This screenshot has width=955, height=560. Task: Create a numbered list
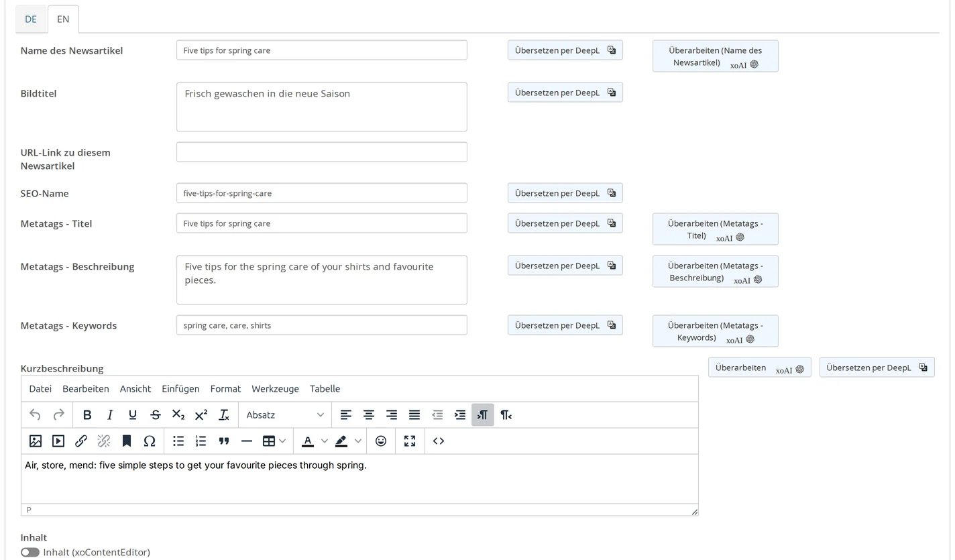tap(201, 441)
